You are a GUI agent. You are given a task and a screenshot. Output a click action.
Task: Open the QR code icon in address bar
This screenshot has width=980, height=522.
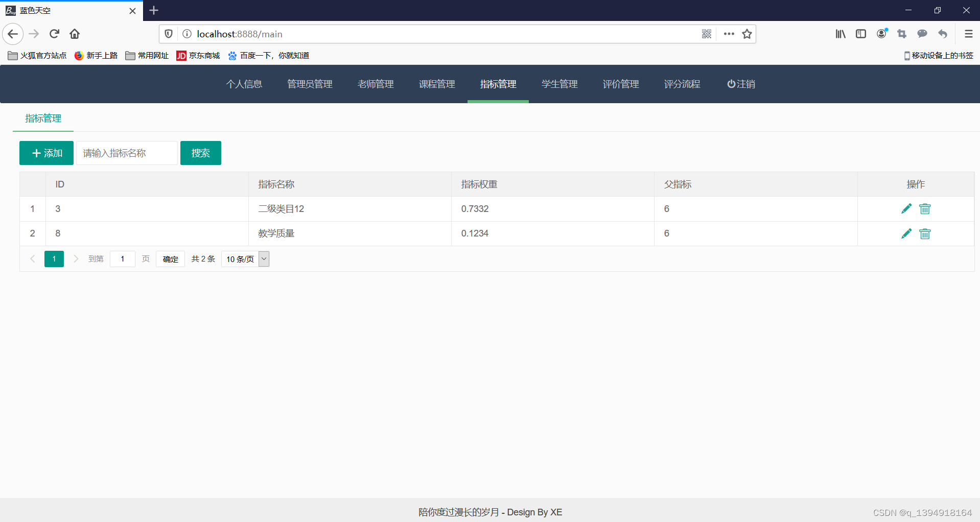tap(707, 34)
